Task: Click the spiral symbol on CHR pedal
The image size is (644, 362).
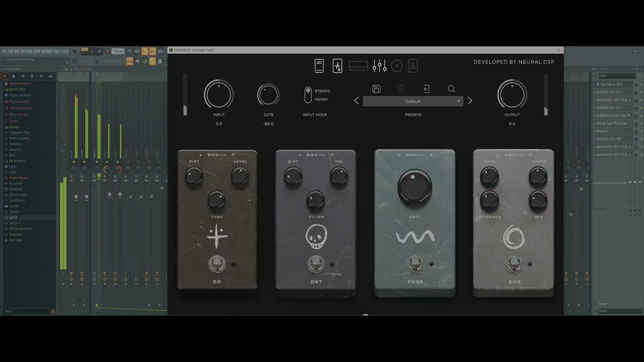Action: (514, 237)
